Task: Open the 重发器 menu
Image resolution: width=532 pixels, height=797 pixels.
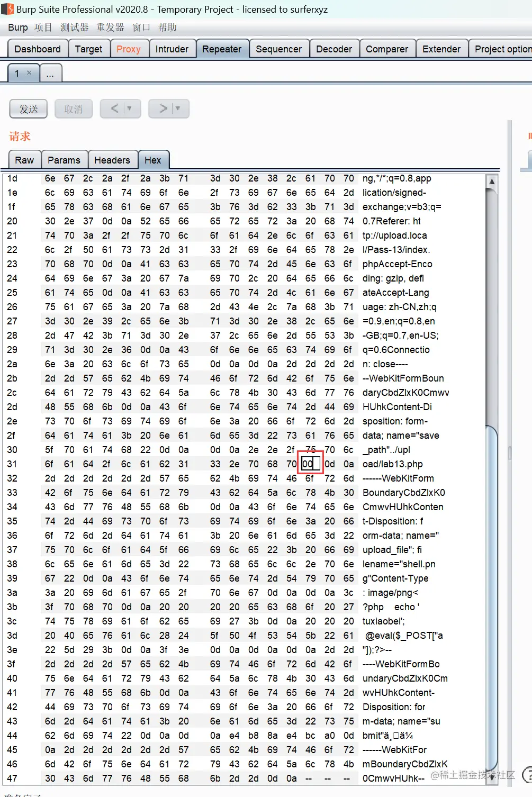Action: tap(110, 28)
